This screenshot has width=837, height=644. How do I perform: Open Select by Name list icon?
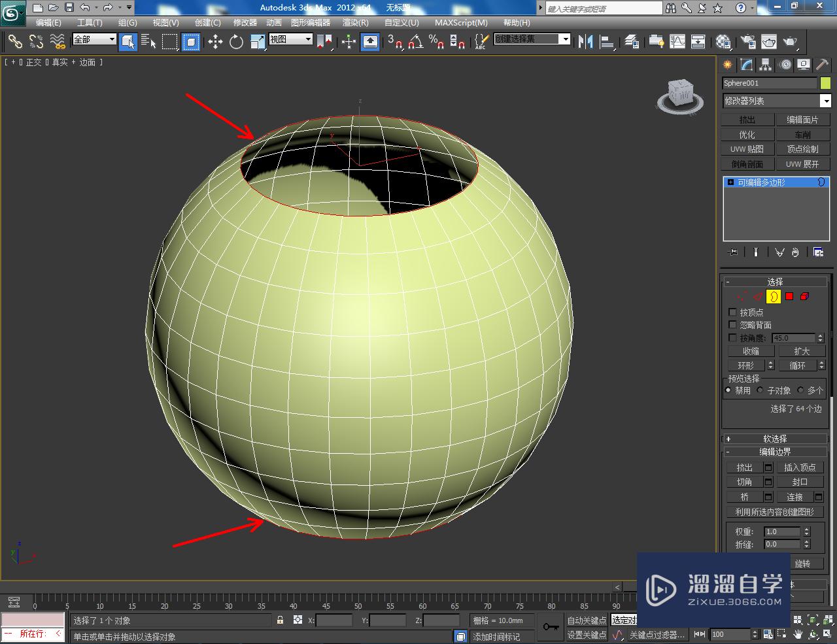[x=149, y=42]
